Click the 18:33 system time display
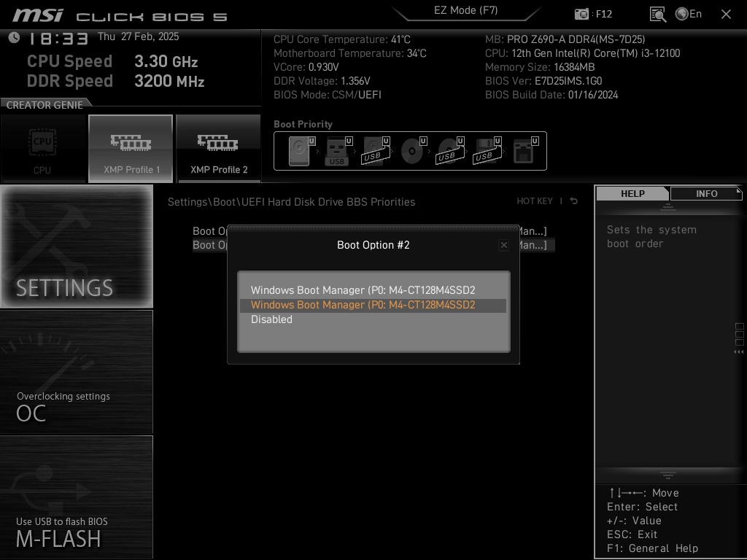Viewport: 747px width, 560px height. (58, 39)
